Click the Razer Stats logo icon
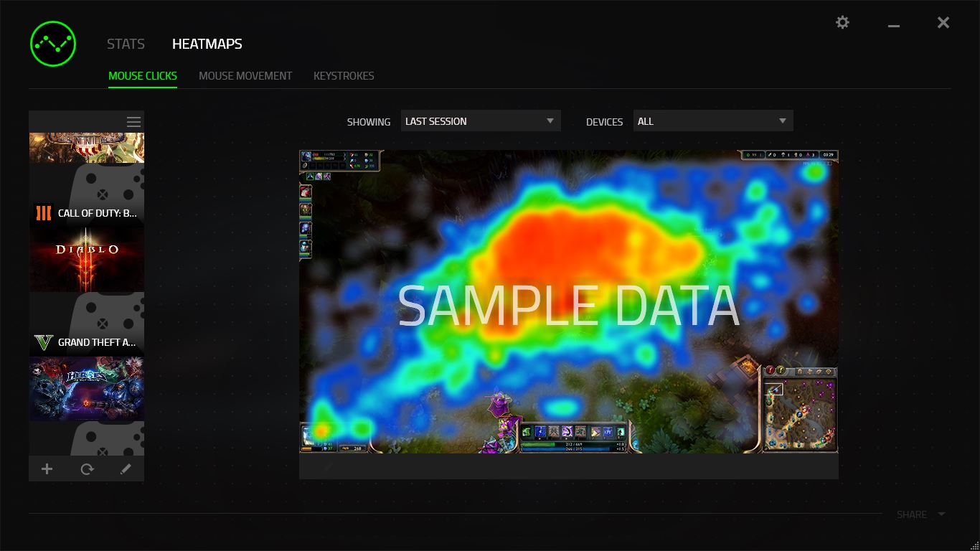This screenshot has width=980, height=551. (x=53, y=44)
